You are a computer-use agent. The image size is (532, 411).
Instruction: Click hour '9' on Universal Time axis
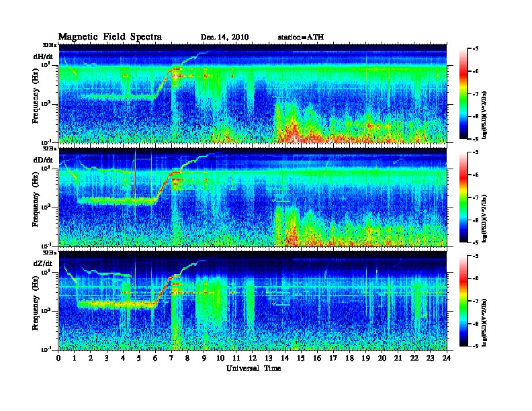click(204, 358)
